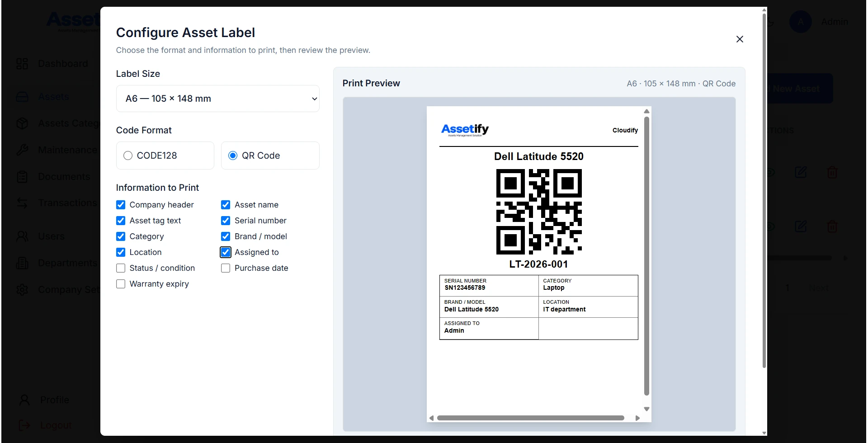Select the QR Code format option
The height and width of the screenshot is (443, 868).
[x=270, y=156]
